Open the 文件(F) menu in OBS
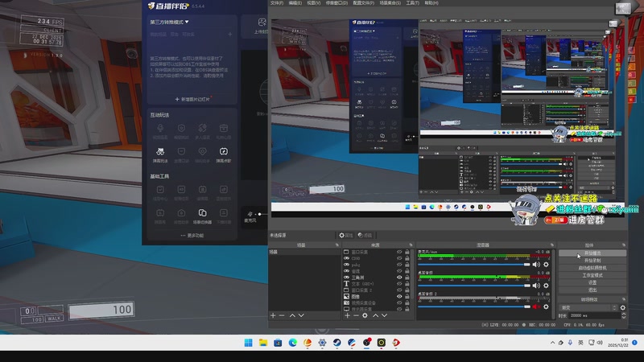The height and width of the screenshot is (362, 644). pos(277,3)
